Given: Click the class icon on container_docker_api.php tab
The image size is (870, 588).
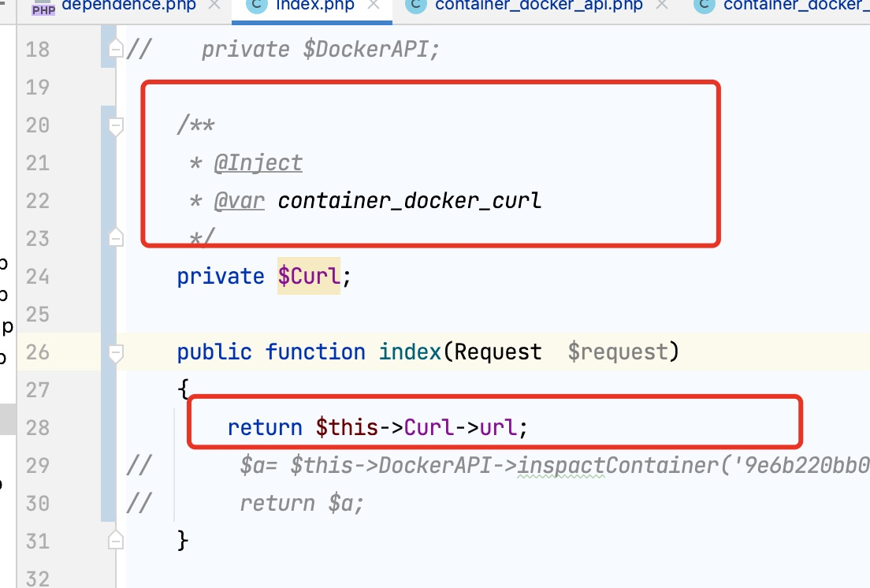Looking at the screenshot, I should [x=415, y=6].
